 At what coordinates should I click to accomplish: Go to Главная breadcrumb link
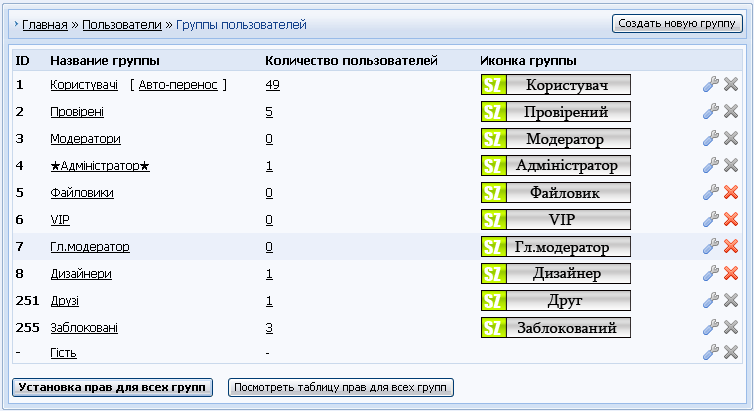(x=45, y=25)
